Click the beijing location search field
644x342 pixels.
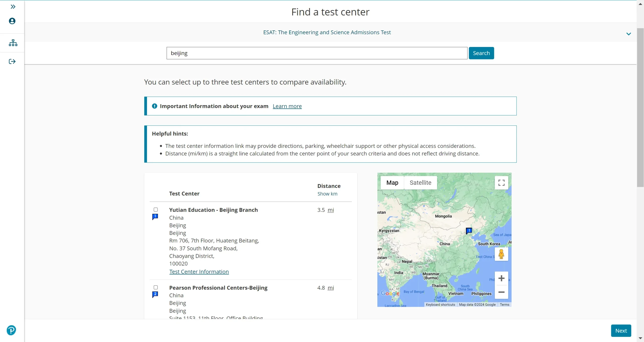click(x=317, y=53)
